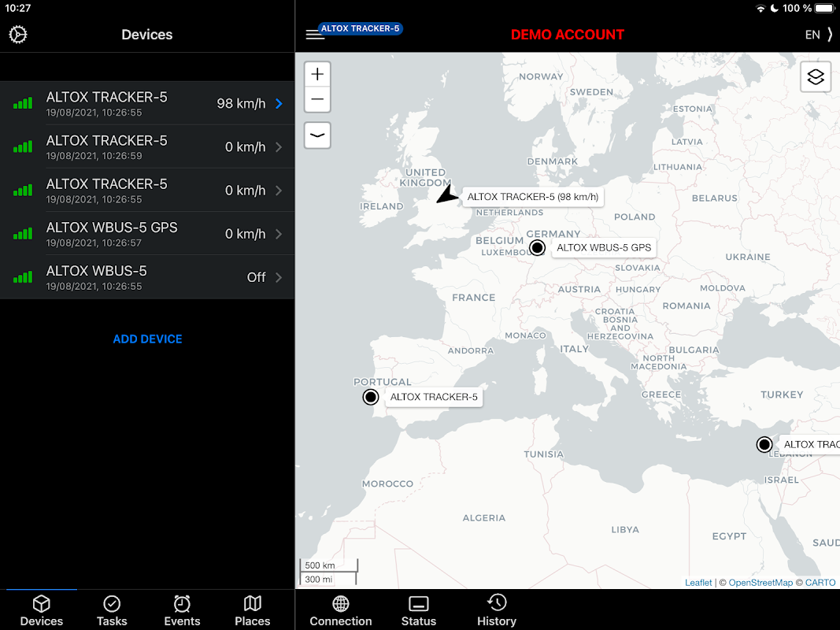Open ALTOX WBUS-5 device showing Off

pyautogui.click(x=147, y=277)
